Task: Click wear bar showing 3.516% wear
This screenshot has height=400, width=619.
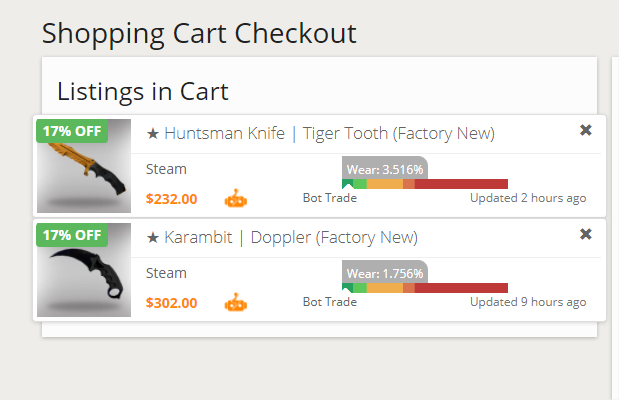Action: (425, 184)
